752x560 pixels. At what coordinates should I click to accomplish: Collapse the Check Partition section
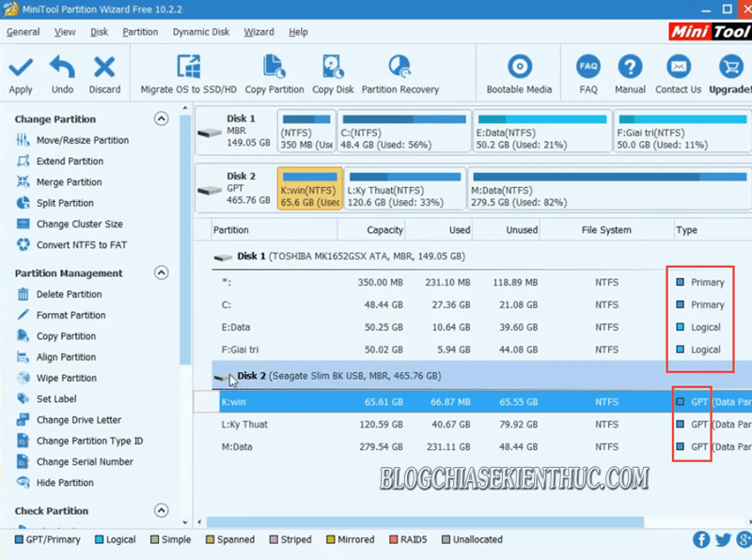point(161,510)
